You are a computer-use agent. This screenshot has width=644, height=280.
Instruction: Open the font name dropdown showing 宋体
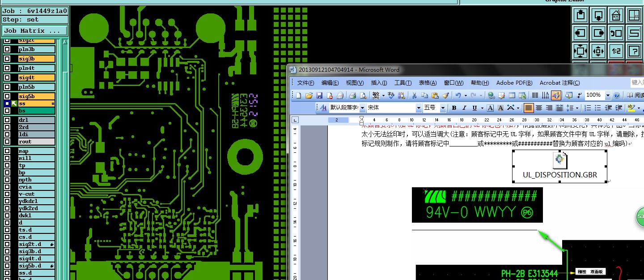(419, 108)
